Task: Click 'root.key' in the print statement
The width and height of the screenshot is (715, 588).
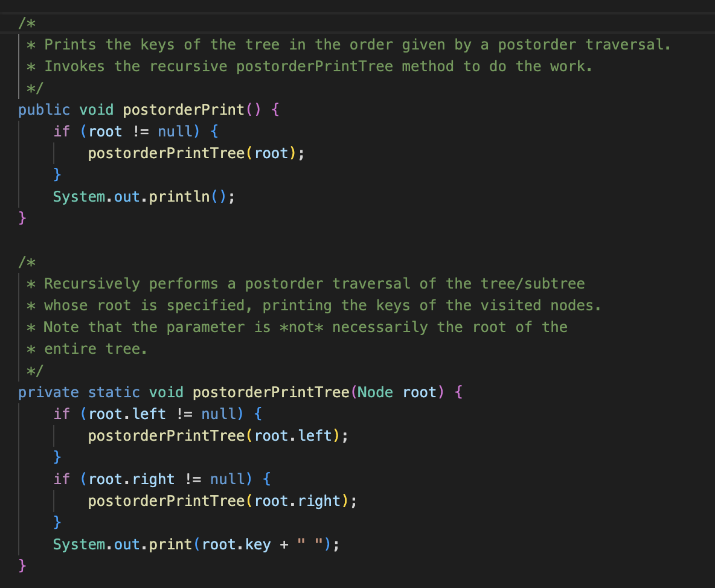Action: pos(236,545)
